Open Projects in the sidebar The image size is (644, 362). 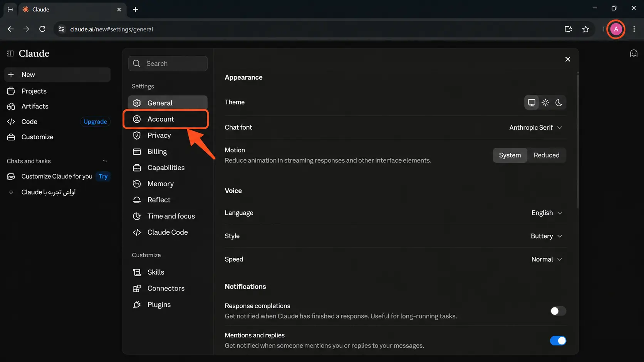tap(57, 91)
